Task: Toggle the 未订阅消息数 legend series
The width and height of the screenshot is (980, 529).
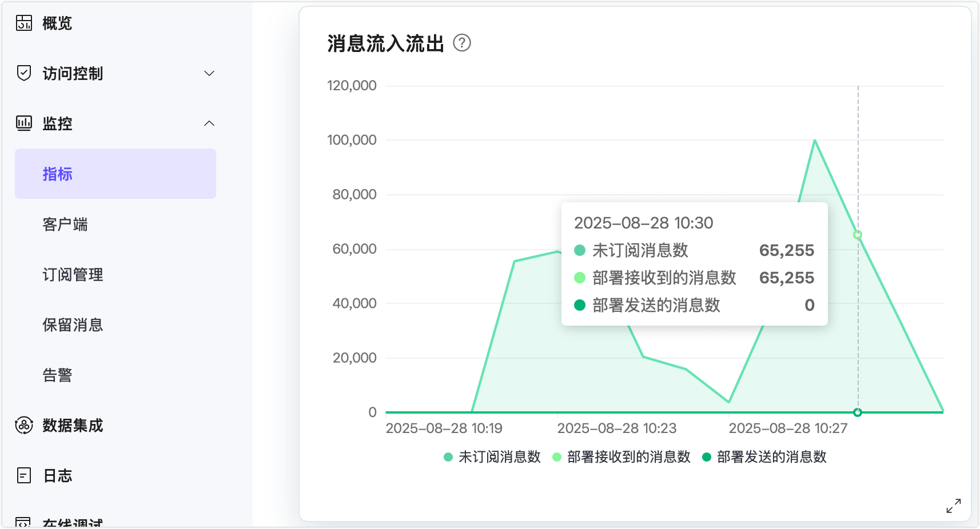Action: point(492,457)
